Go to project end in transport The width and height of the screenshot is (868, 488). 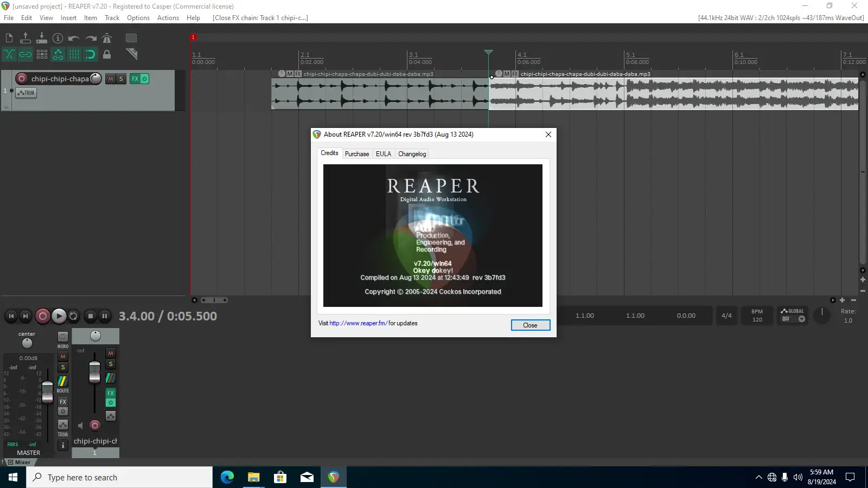click(25, 316)
